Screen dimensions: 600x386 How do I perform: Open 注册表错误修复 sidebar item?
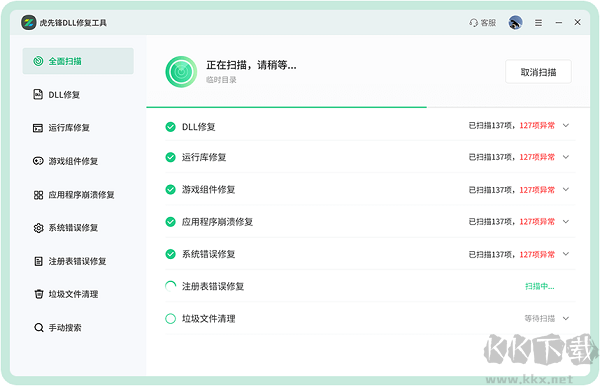click(x=78, y=261)
